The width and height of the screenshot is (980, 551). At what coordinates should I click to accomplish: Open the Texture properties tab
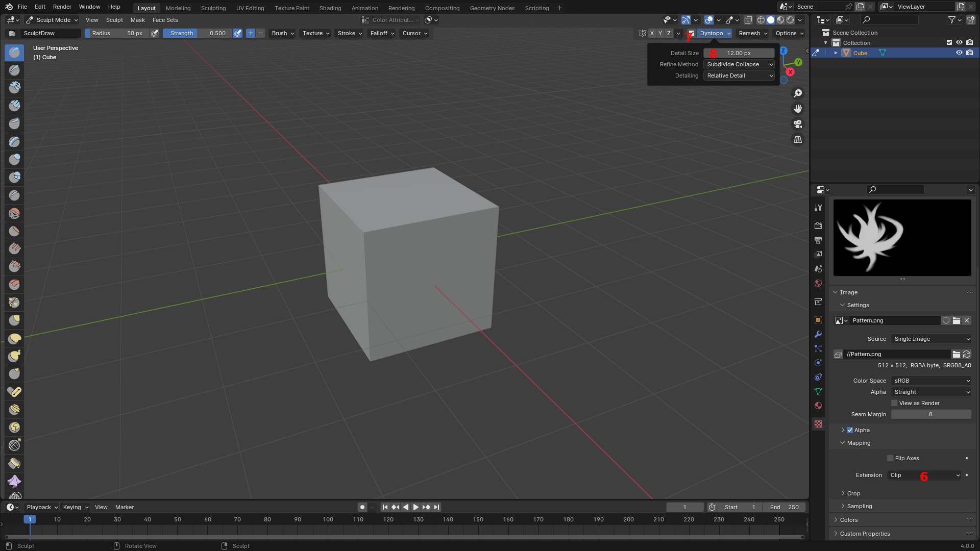[x=818, y=424]
